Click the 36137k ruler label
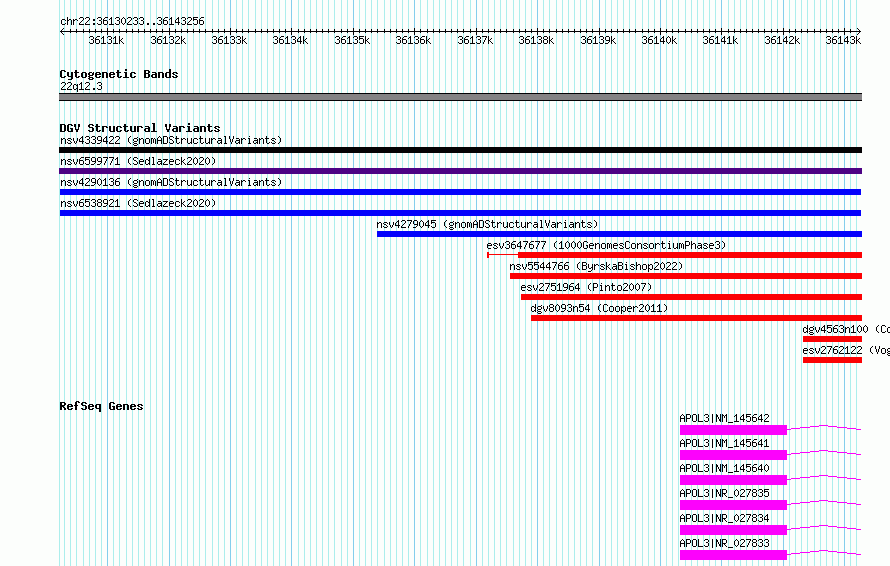 (475, 40)
